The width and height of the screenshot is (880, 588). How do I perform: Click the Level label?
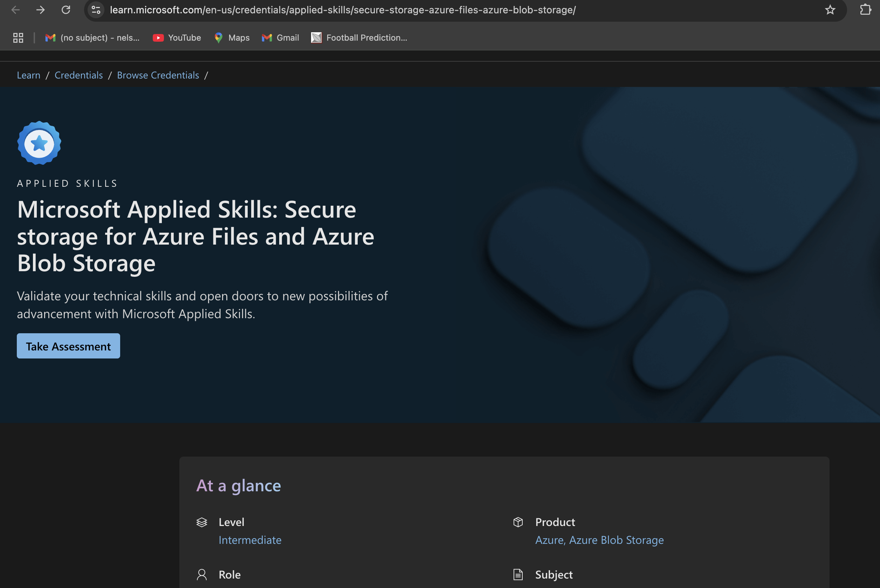pos(232,522)
